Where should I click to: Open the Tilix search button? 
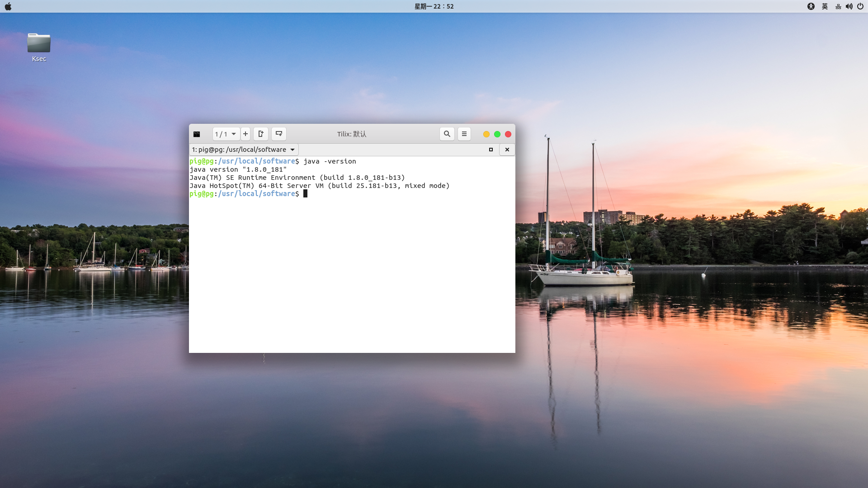tap(447, 134)
